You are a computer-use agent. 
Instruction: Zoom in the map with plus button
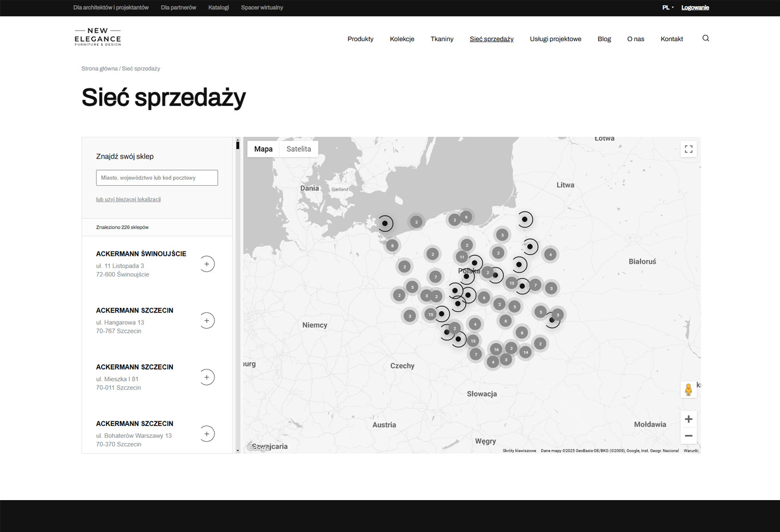point(688,419)
